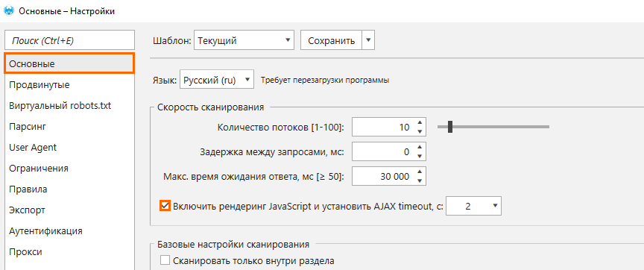Screen dimensions: 644x270
Task: Open the Продвинутые settings section
Action: click(69, 85)
